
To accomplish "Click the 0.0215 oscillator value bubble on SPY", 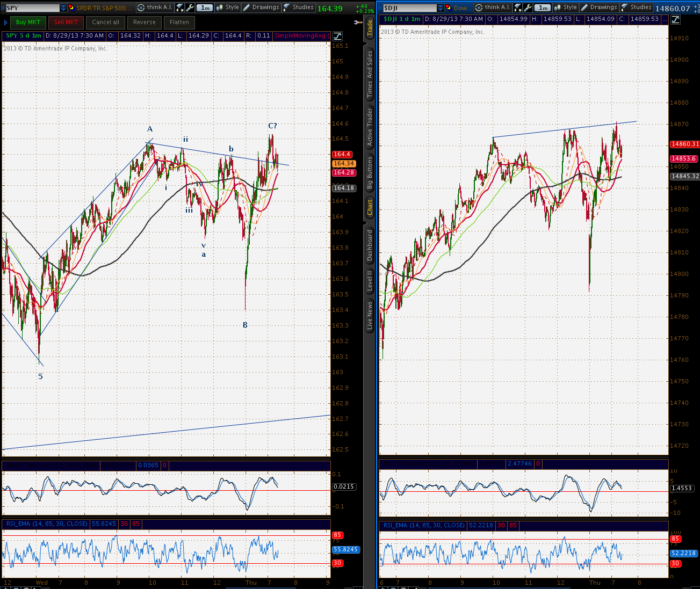I will [344, 487].
